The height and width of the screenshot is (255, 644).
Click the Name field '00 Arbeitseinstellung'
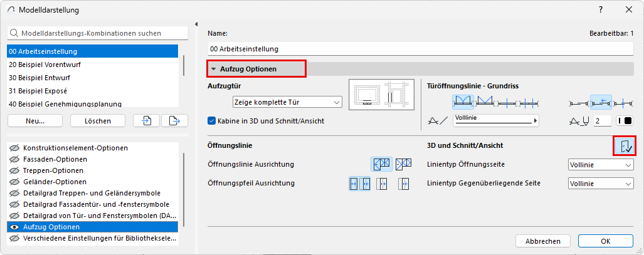click(x=421, y=49)
